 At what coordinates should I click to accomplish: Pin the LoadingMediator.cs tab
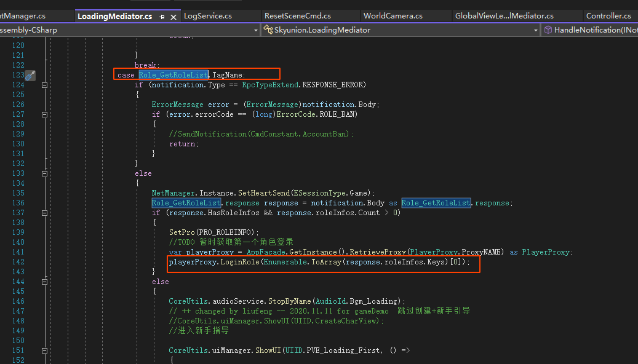pos(162,17)
